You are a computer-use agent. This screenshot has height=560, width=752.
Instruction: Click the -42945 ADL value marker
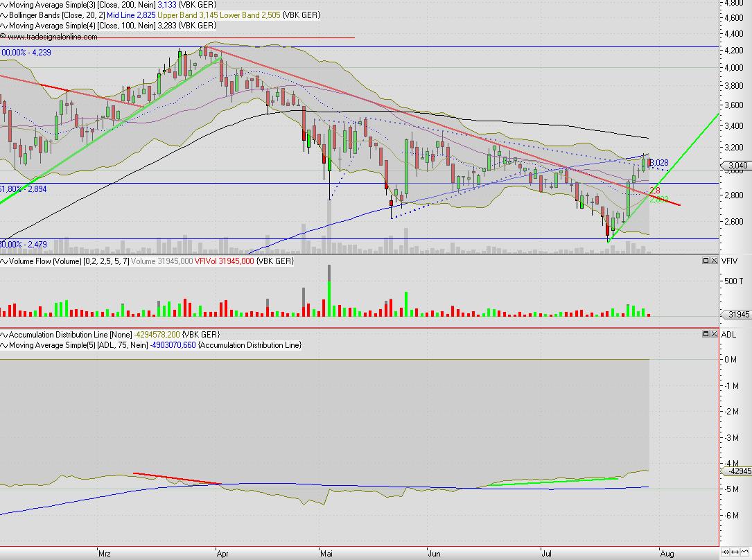tap(737, 471)
